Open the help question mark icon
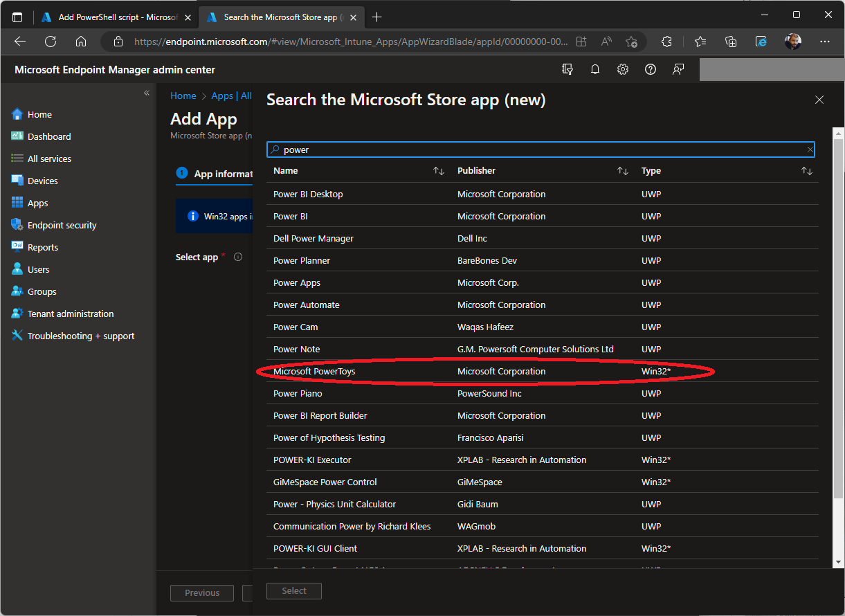Screen dimensions: 845x616 (x=651, y=69)
